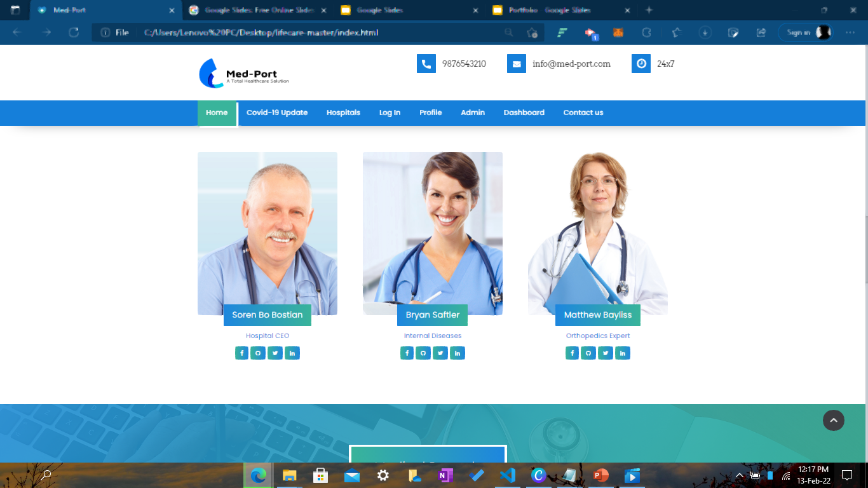Open the green striped F extension icon
The image size is (868, 488).
coord(562,32)
